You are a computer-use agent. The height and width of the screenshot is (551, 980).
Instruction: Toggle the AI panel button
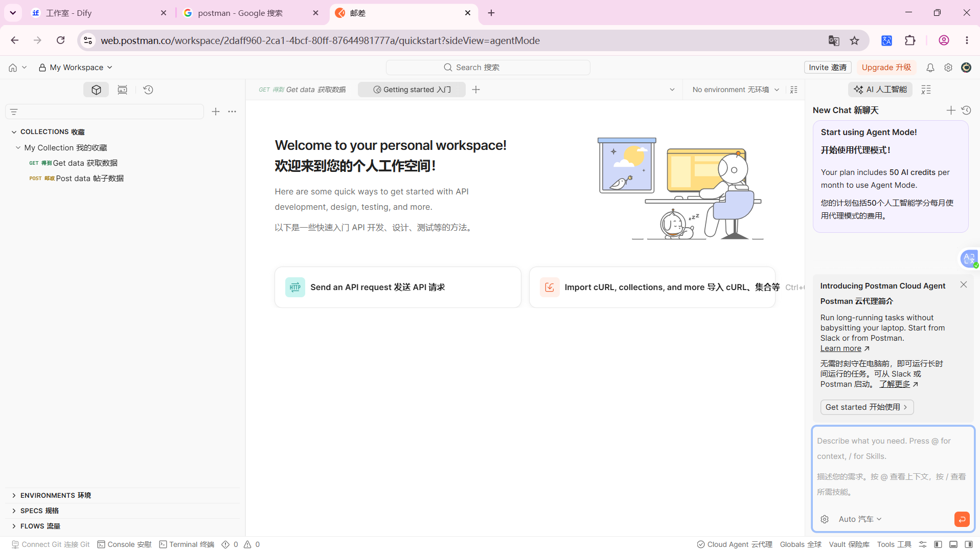click(880, 90)
